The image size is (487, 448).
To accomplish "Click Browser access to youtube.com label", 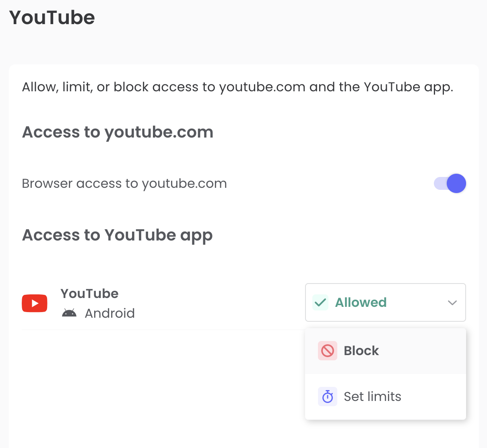I will (x=124, y=184).
